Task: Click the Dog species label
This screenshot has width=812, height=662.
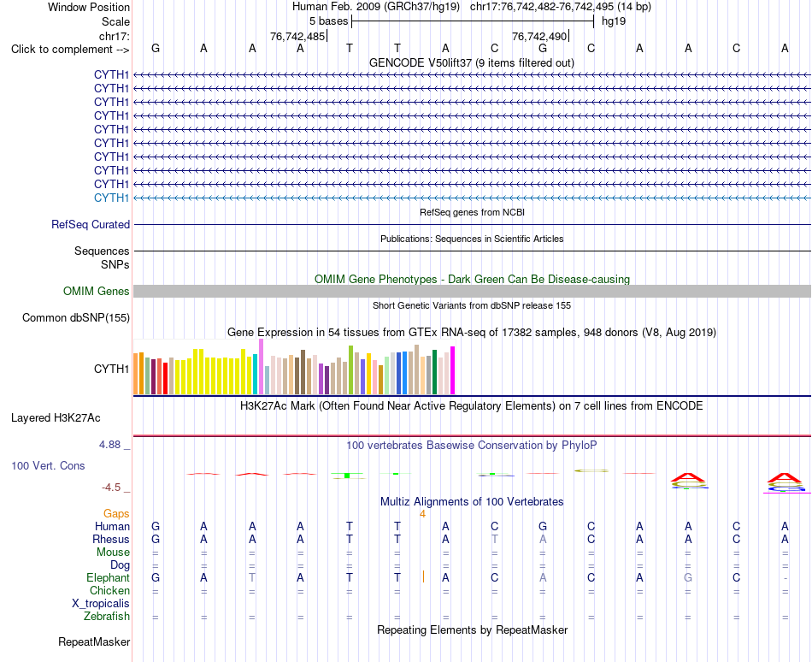Action: (x=120, y=564)
